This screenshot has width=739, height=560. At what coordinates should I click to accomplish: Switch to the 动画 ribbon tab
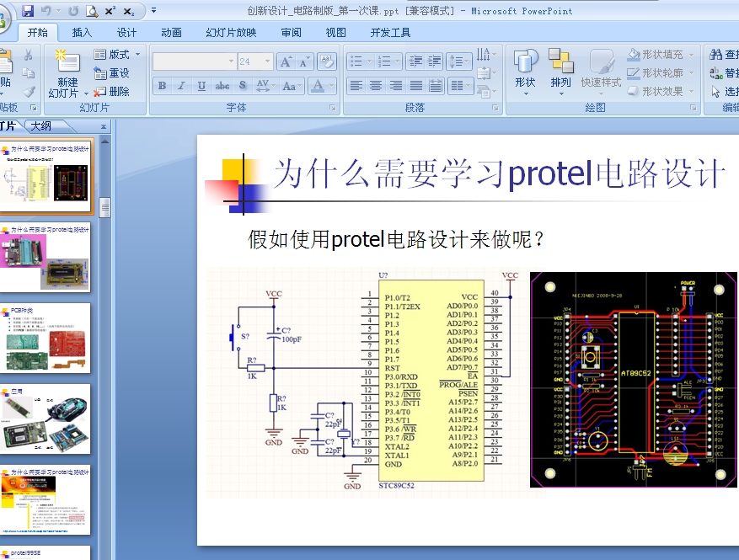tap(172, 33)
